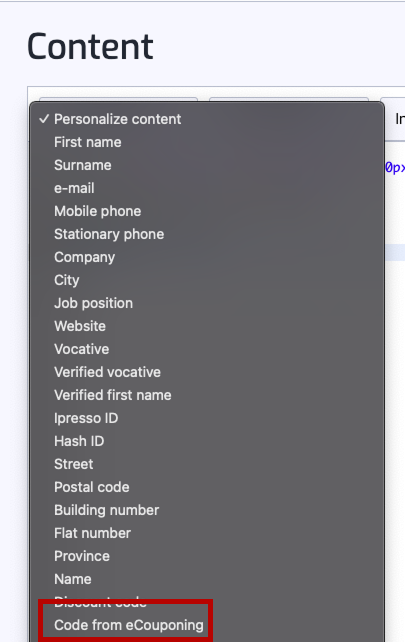
Task: Choose the City option
Action: pos(207,280)
